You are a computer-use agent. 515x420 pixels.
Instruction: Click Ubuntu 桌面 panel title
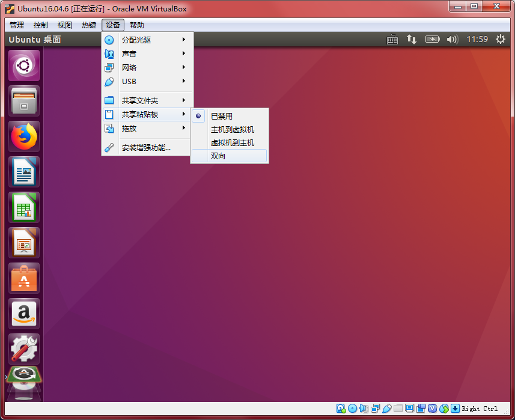click(x=35, y=40)
